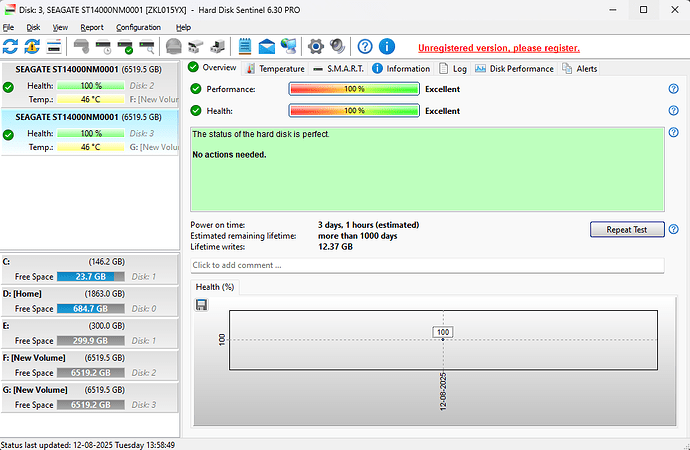Switch to the Information tab
Screen dimensions: 690x450
[401, 69]
